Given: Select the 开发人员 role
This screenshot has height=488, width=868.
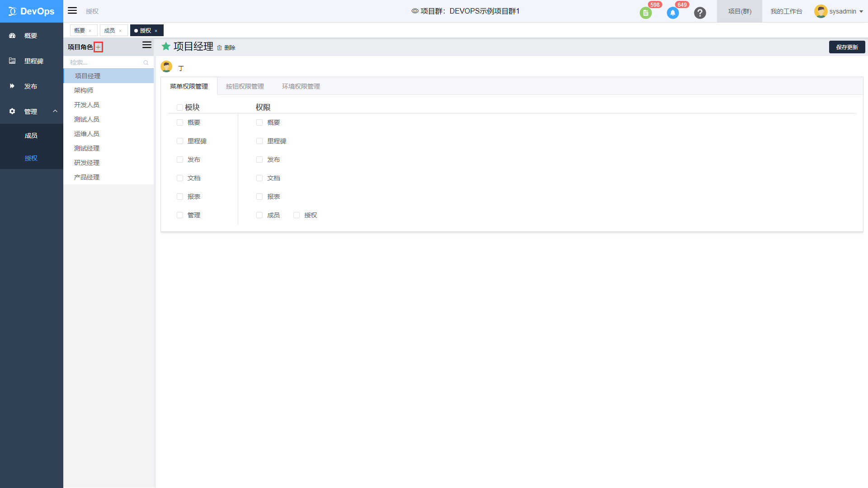Looking at the screenshot, I should pos(108,105).
